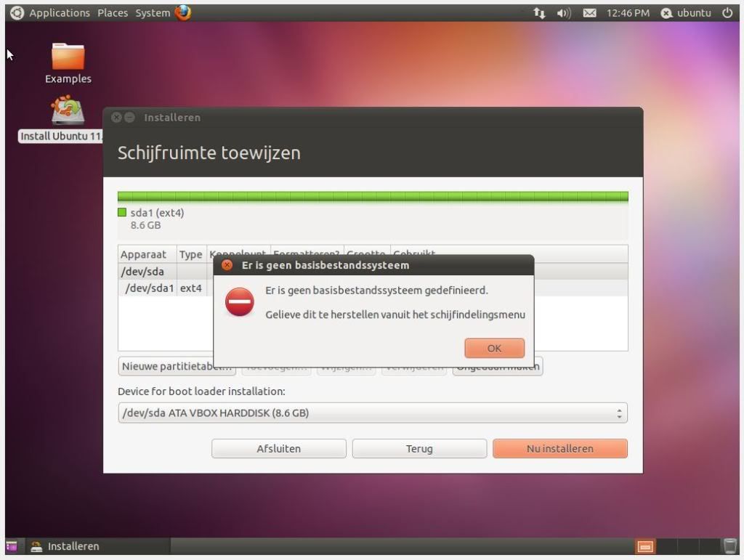744x560 pixels.
Task: Click show desktop icon in bottom panel
Action: (12, 546)
